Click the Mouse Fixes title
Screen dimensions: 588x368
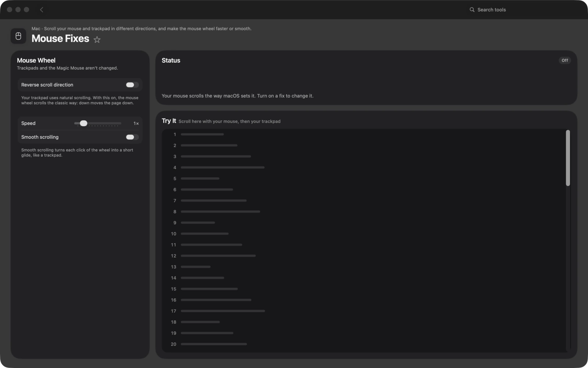tap(60, 39)
